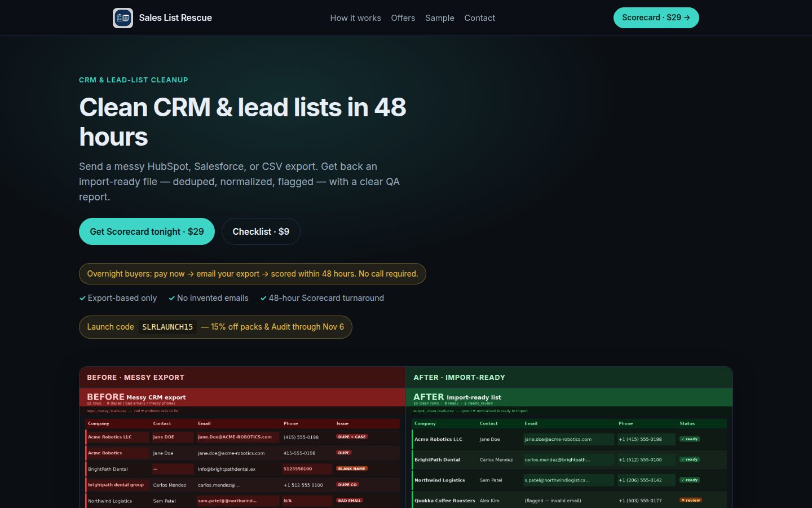The width and height of the screenshot is (812, 508).
Task: Click Get Scorecard tonight · $29
Action: [x=147, y=231]
